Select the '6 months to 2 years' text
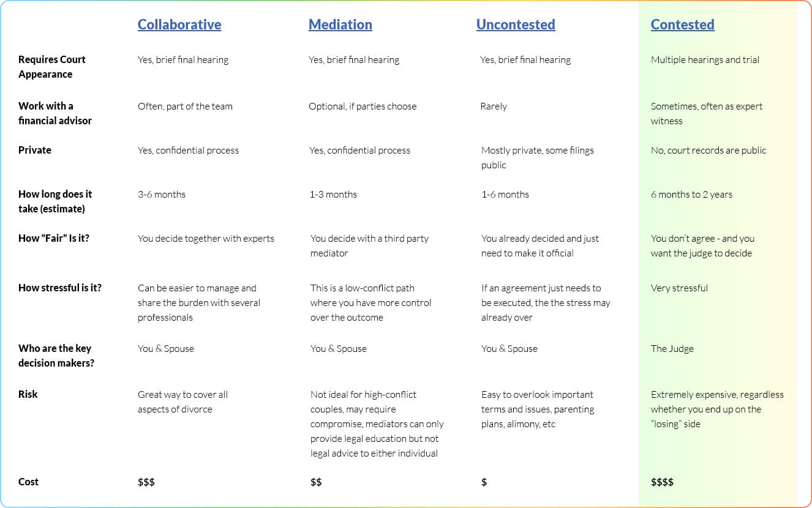The height and width of the screenshot is (508, 812). click(691, 195)
